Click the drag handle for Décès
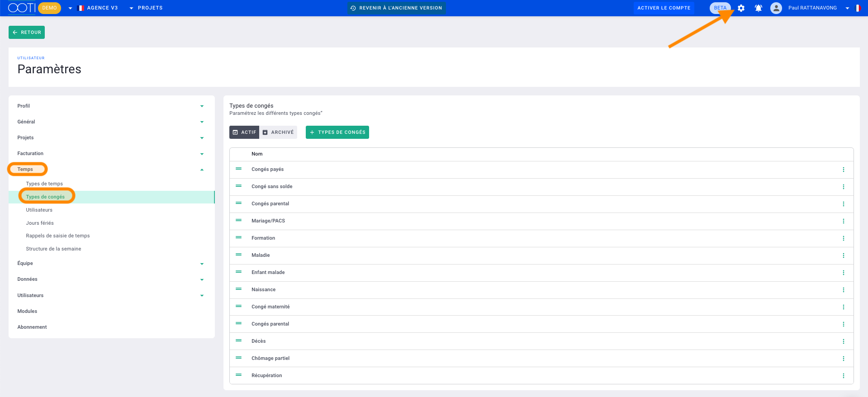 [x=238, y=340]
